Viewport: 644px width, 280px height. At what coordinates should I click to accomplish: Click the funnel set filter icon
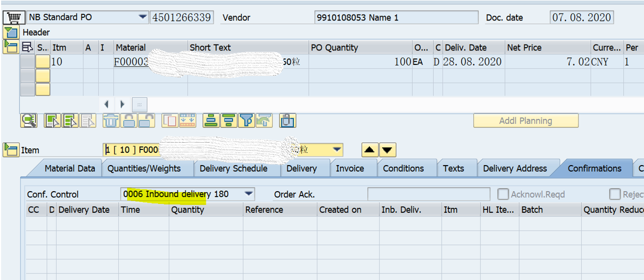coord(246,121)
